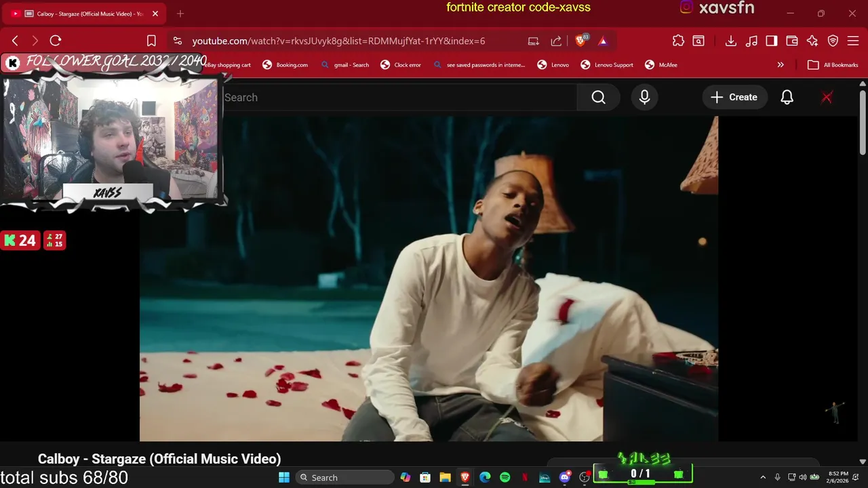Click the Windows taskbar Search box

(x=344, y=477)
